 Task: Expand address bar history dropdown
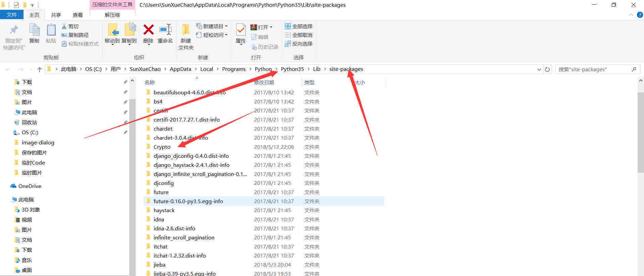click(539, 69)
